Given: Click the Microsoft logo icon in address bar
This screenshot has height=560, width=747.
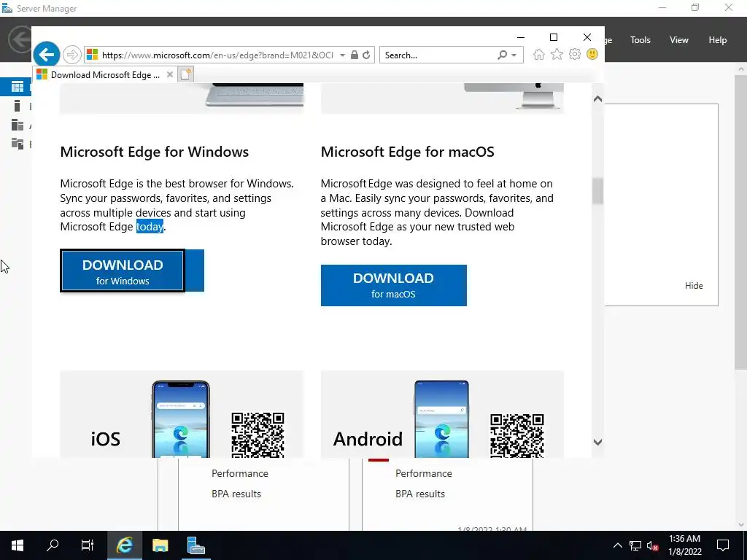Looking at the screenshot, I should 93,55.
